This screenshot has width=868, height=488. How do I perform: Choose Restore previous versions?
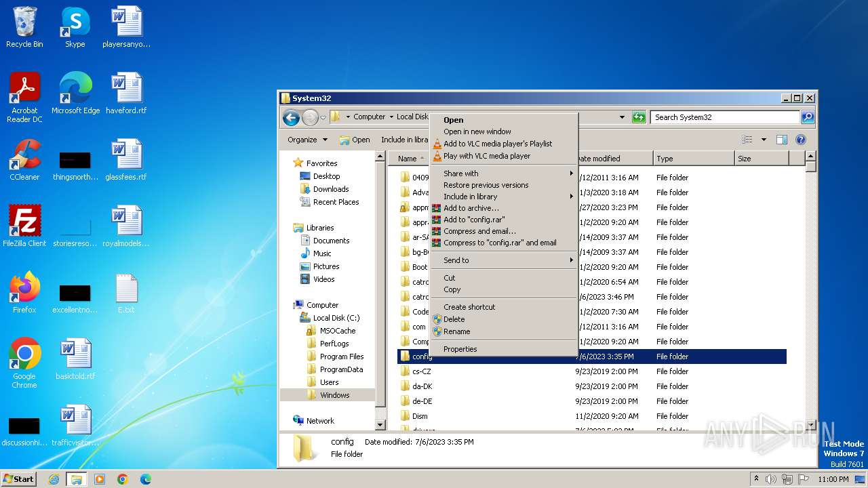pos(503,185)
